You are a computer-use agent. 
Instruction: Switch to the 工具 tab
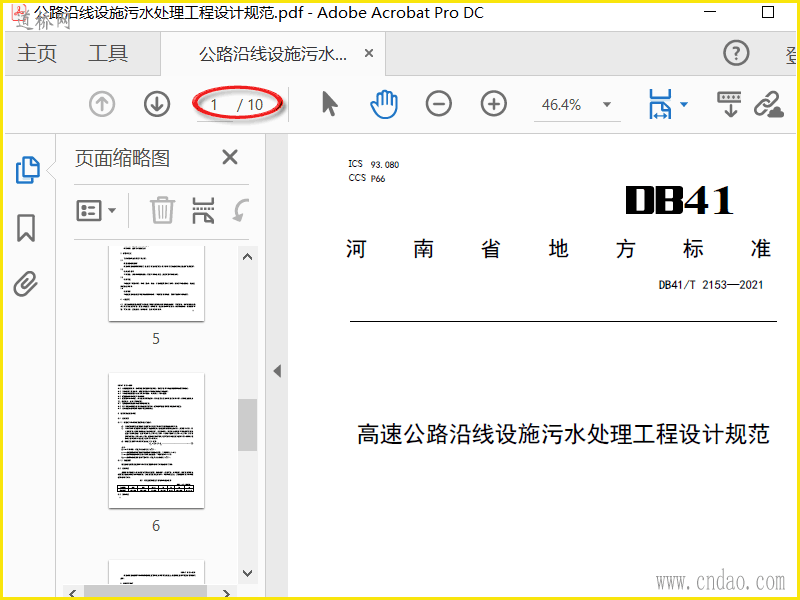[108, 54]
